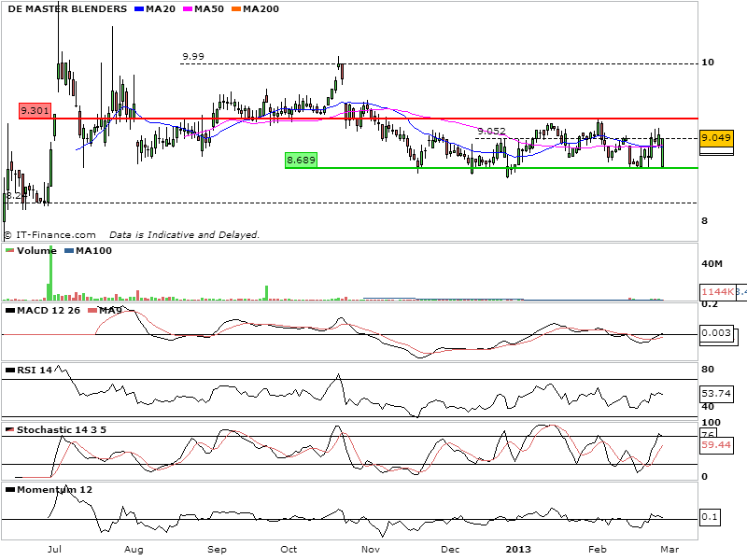The image size is (747, 560).
Task: Click the MA100 volume legend label
Action: pyautogui.click(x=94, y=251)
